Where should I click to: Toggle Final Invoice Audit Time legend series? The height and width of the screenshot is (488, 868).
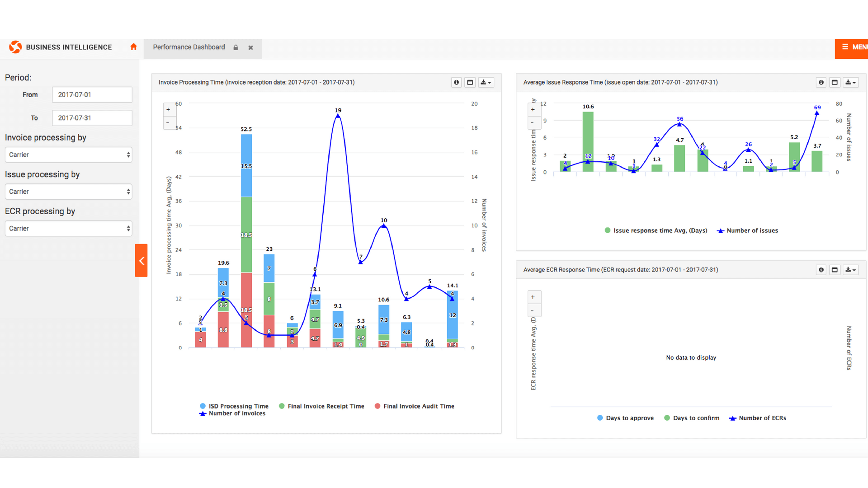point(419,406)
